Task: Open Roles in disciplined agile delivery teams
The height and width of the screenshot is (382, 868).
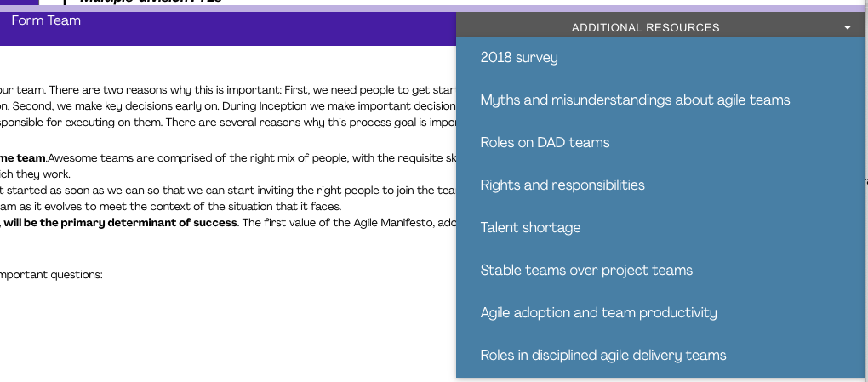Action: [602, 356]
